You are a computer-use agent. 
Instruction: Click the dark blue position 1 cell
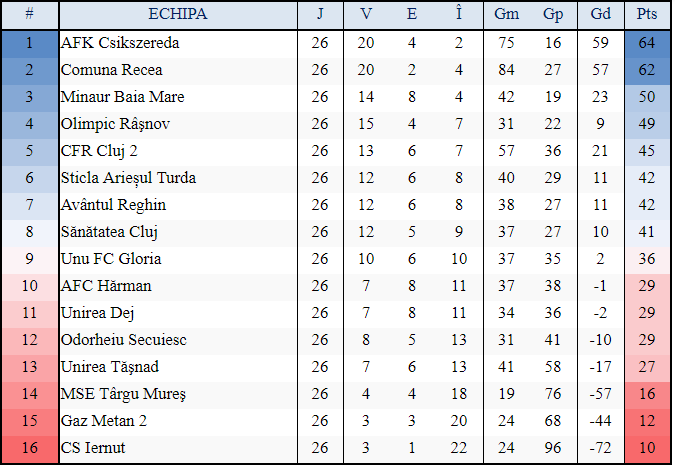click(x=29, y=43)
